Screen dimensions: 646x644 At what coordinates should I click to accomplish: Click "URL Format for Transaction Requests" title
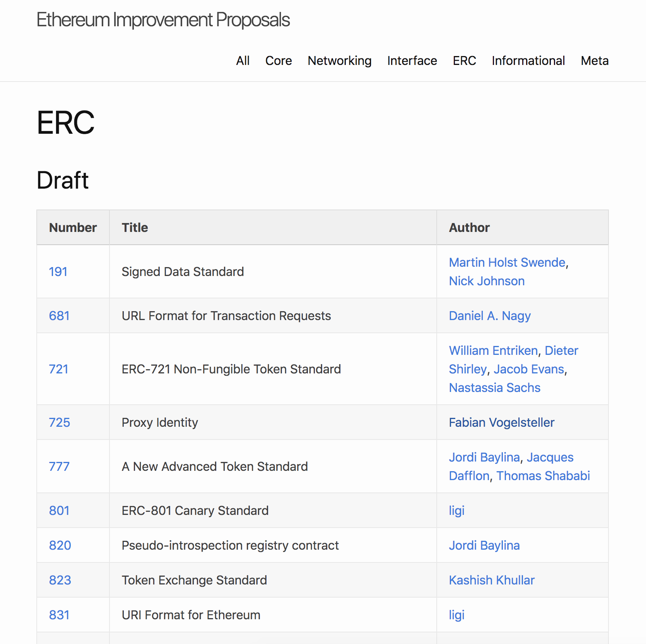click(x=226, y=316)
